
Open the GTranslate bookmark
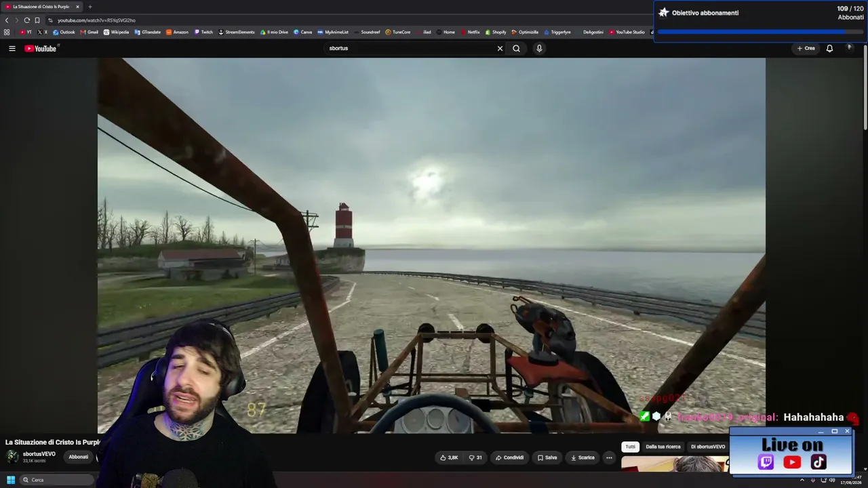point(148,32)
